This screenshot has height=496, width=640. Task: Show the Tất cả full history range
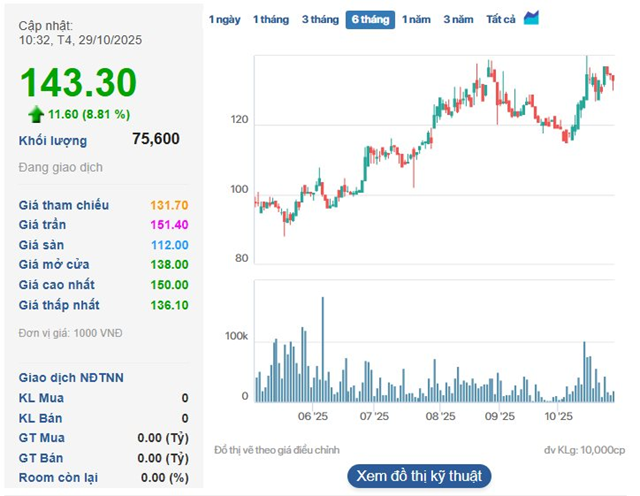click(500, 19)
